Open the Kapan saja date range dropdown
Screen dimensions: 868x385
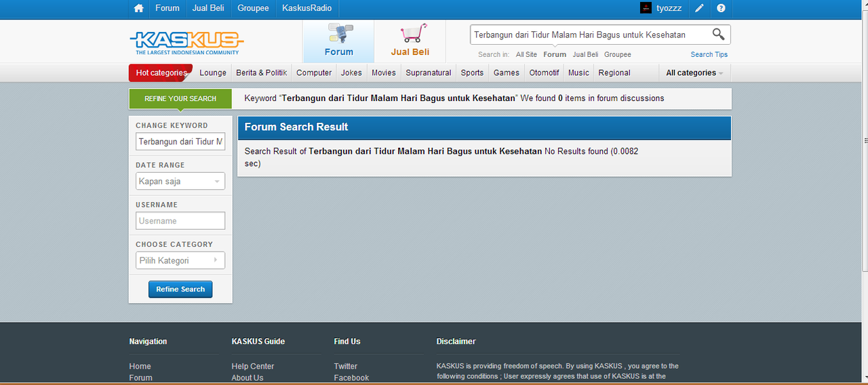point(180,181)
